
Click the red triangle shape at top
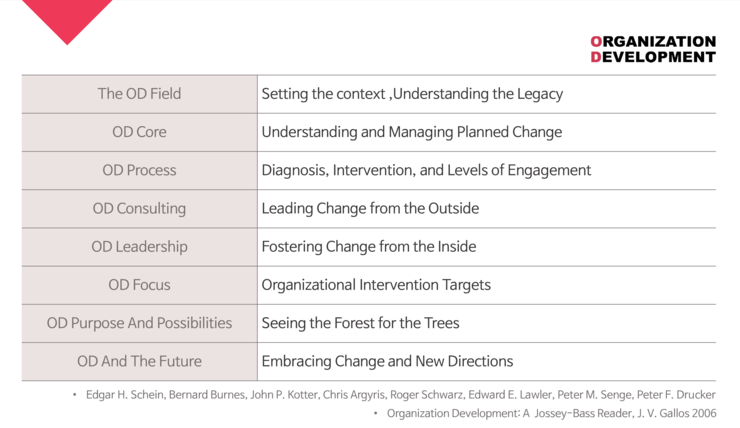[x=67, y=18]
